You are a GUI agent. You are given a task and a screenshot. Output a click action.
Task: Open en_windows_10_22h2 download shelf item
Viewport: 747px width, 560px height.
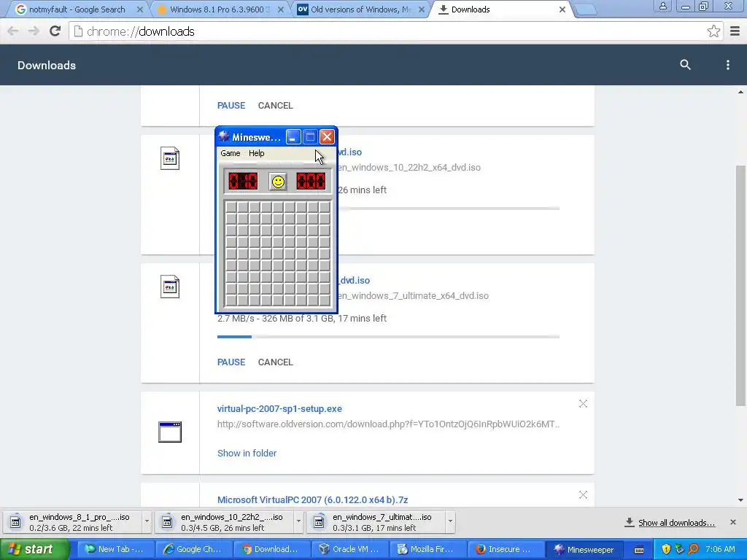click(x=224, y=522)
